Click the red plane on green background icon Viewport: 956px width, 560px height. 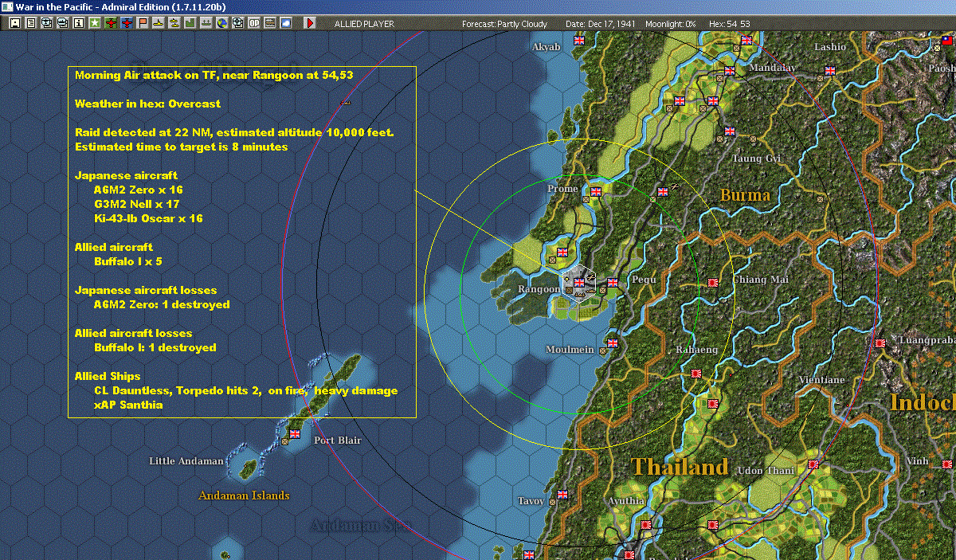(111, 23)
